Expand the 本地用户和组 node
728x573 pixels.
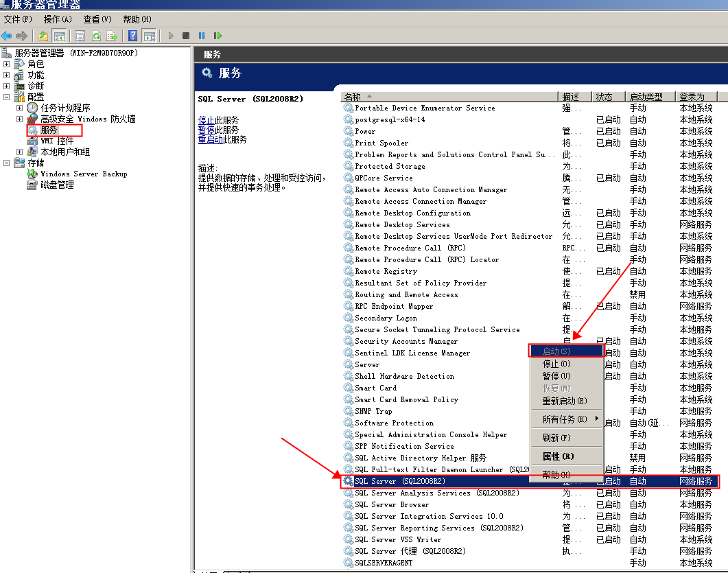point(20,152)
